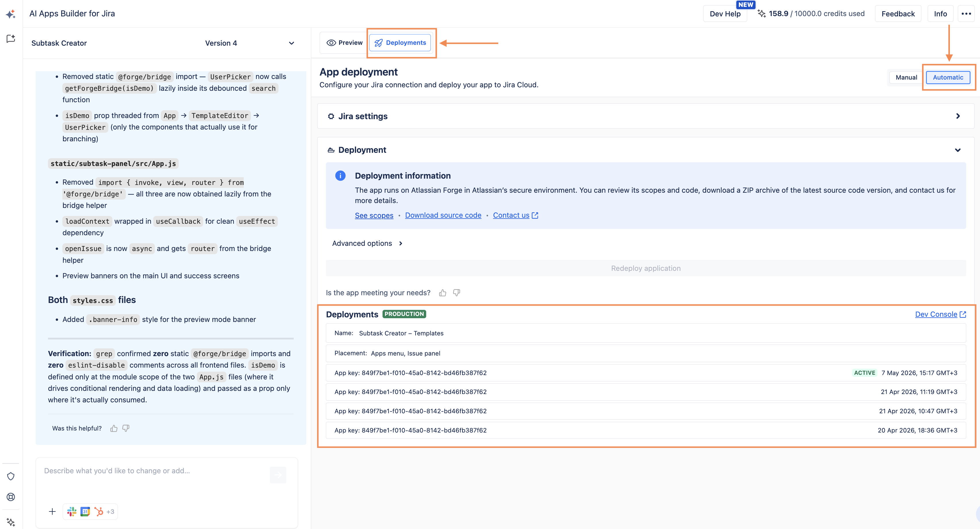Select the HubSpot integration icon

(x=99, y=511)
